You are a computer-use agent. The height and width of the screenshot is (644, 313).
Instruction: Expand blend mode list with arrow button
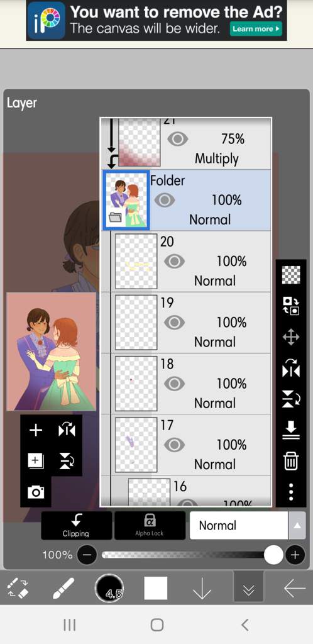pos(297,525)
